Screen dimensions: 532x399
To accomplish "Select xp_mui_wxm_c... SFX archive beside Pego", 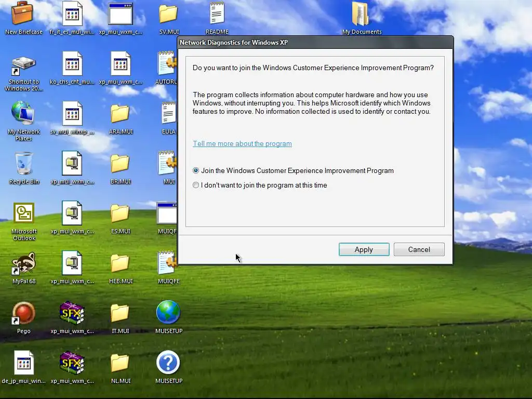I will pyautogui.click(x=72, y=313).
